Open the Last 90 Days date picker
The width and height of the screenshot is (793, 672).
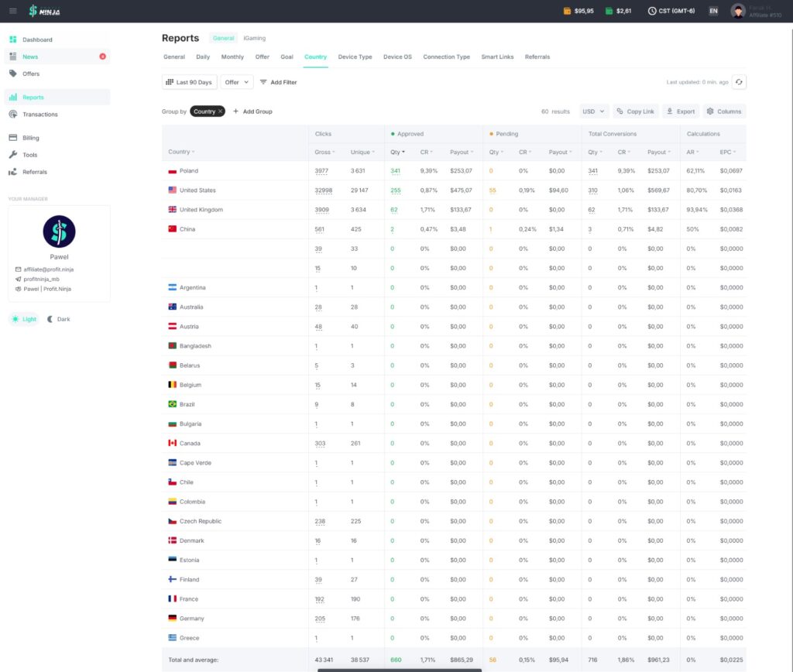[x=189, y=82]
